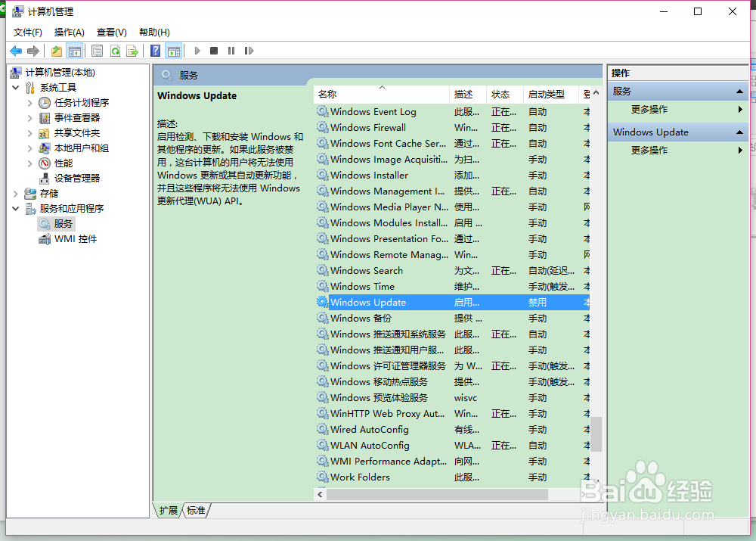756x541 pixels.
Task: Select 存储 tree node
Action: click(x=49, y=194)
